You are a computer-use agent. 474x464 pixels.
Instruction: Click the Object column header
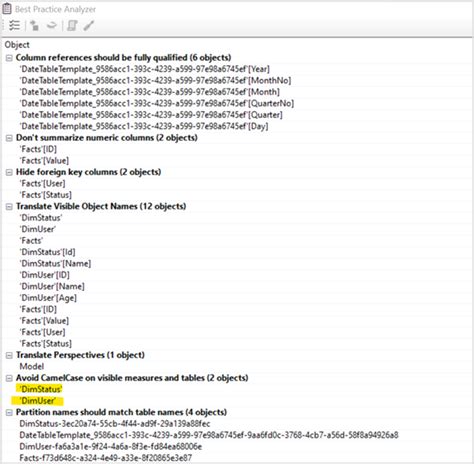(17, 45)
